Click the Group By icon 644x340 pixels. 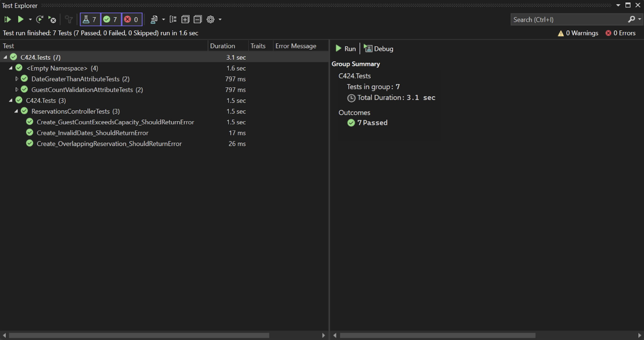tap(173, 19)
